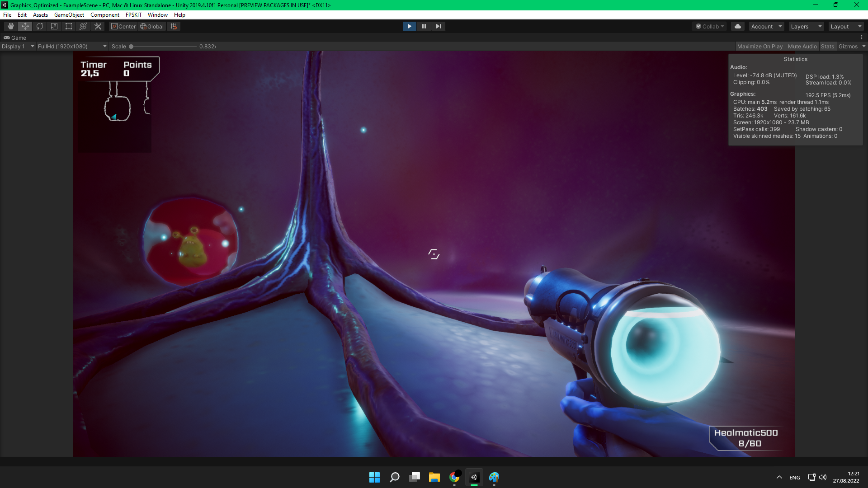
Task: Select the Hand tool
Action: coord(11,26)
